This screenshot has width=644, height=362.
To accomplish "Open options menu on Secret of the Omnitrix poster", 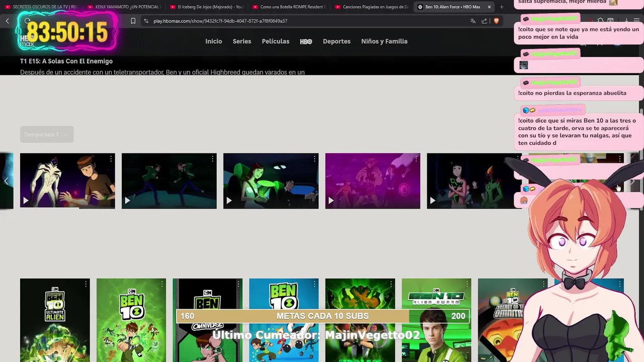I will (x=543, y=285).
